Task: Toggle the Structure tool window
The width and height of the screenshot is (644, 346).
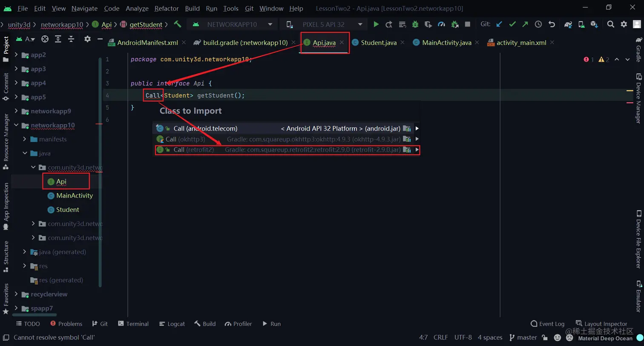Action: pyautogui.click(x=6, y=256)
